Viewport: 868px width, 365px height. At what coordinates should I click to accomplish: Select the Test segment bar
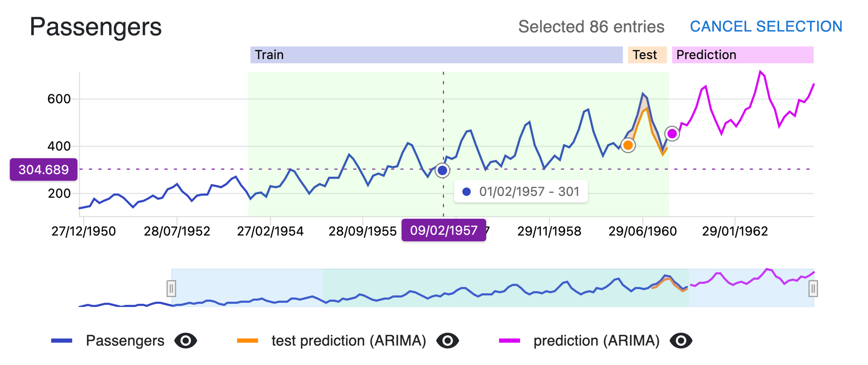click(x=647, y=55)
